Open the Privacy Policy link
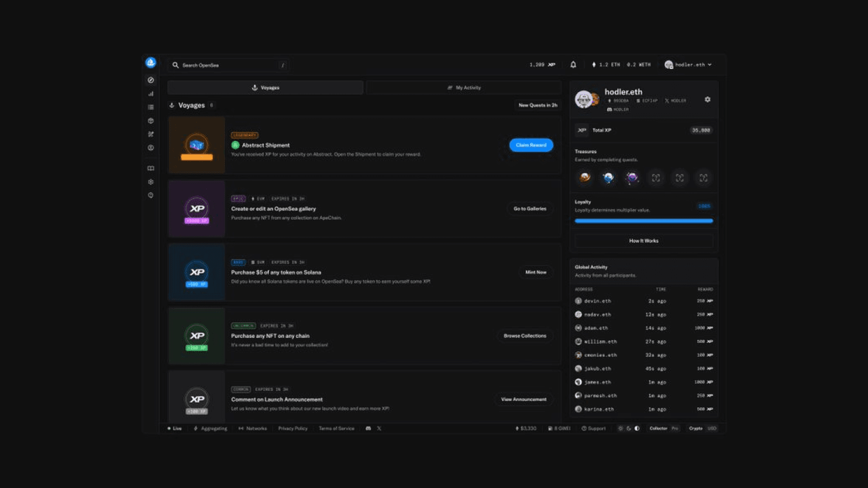The height and width of the screenshot is (488, 868). point(292,428)
